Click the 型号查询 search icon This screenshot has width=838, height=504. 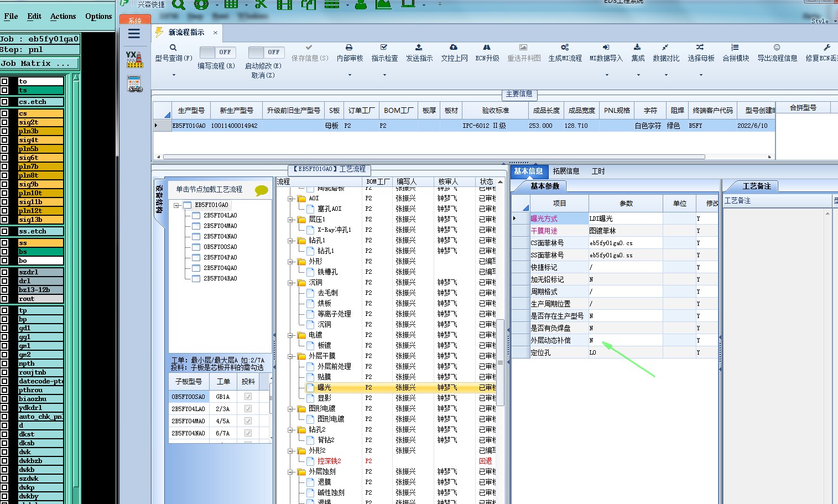tap(173, 48)
